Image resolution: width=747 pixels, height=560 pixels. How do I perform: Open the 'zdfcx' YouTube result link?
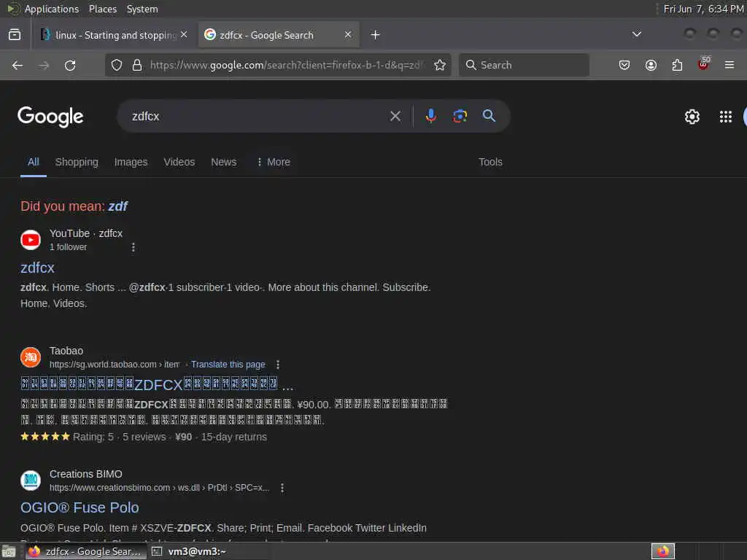click(38, 268)
